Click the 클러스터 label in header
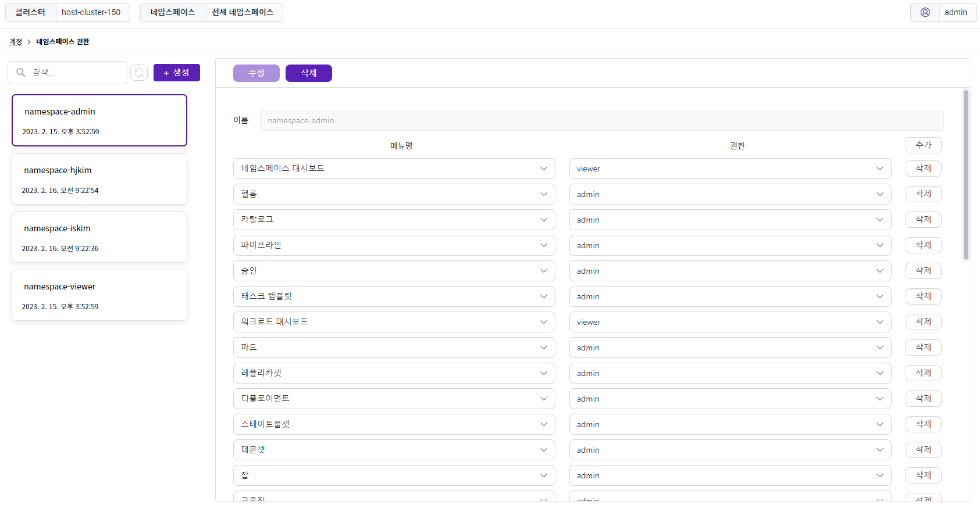Viewport: 980px width, 512px height. (30, 12)
